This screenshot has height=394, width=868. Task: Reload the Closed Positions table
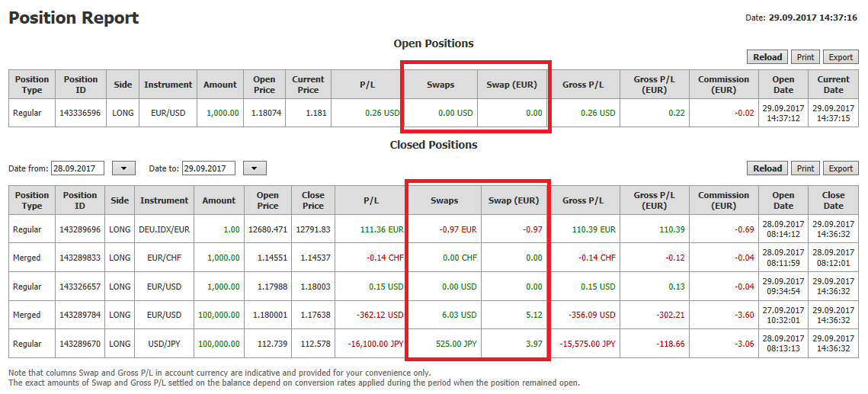767,168
